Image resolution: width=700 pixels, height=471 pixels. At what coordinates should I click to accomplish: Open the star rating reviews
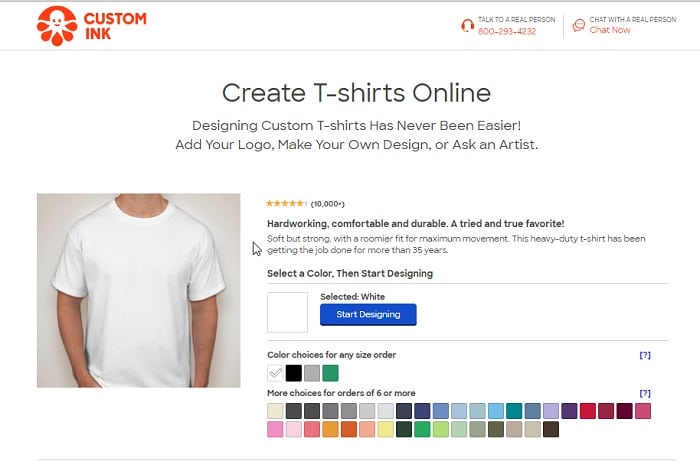[x=305, y=204]
